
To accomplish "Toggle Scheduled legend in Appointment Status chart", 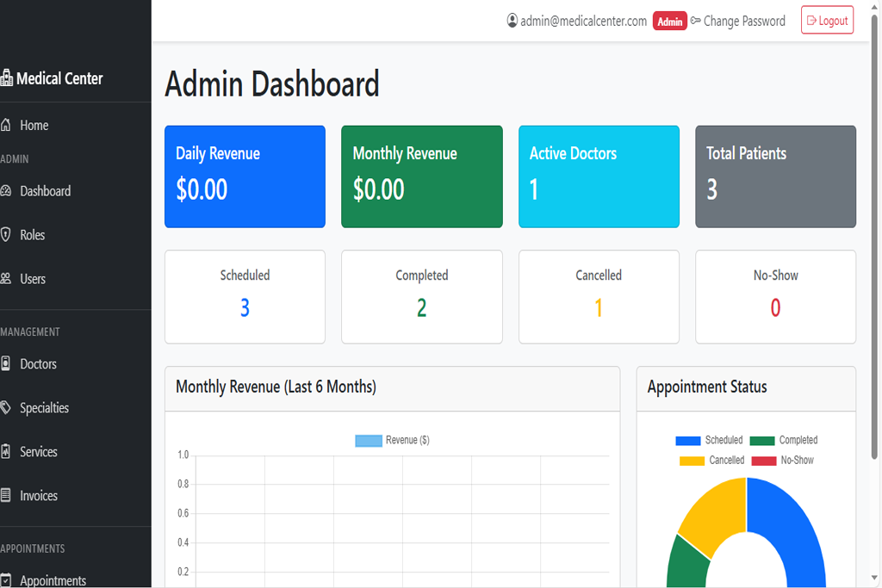I will [x=710, y=440].
